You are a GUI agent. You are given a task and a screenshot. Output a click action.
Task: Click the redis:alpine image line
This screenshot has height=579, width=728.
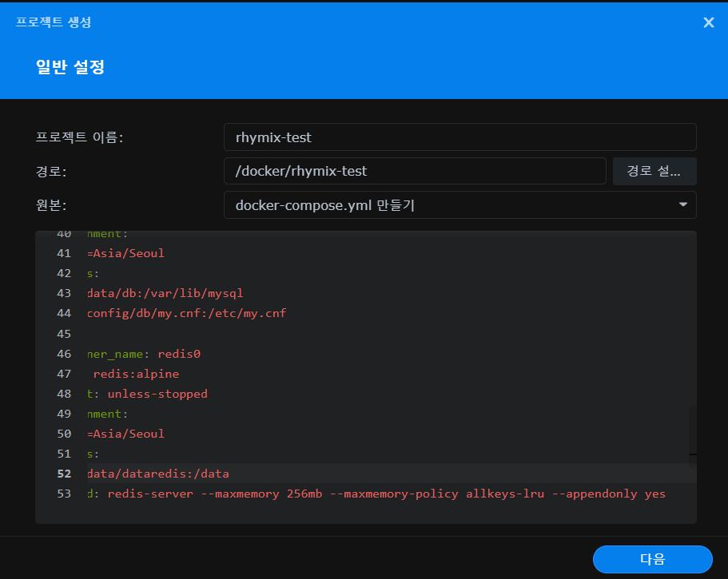tap(136, 374)
